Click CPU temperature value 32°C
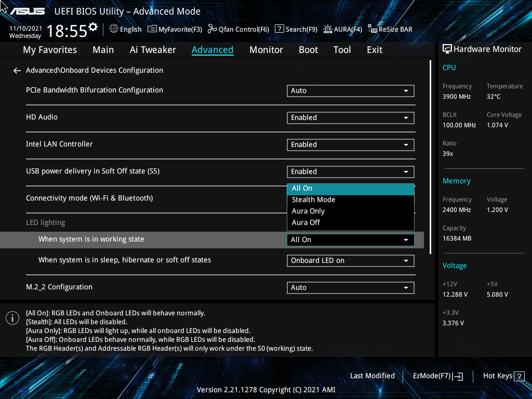 pyautogui.click(x=494, y=97)
